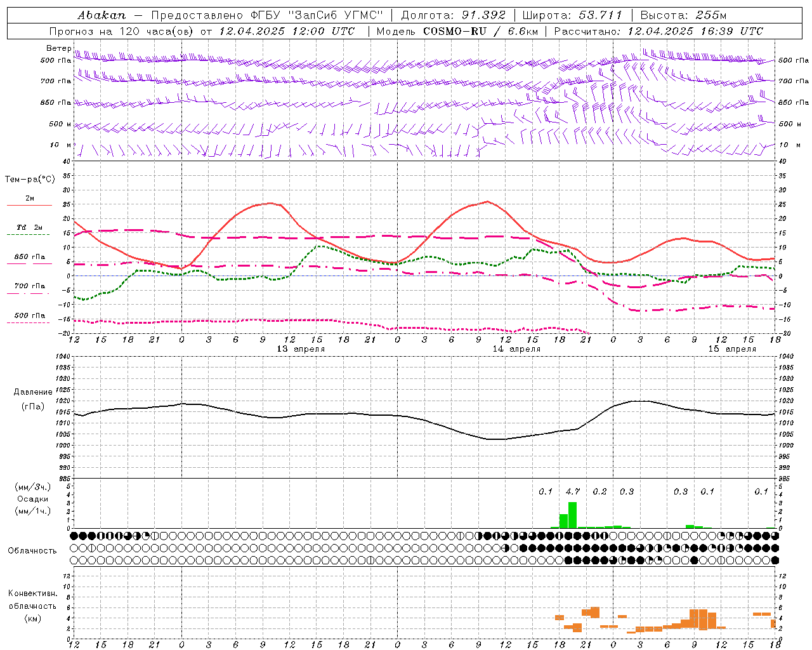Click the Высота: 255м elevation text
Image resolution: width=812 pixels, height=650 pixels.
coord(683,15)
